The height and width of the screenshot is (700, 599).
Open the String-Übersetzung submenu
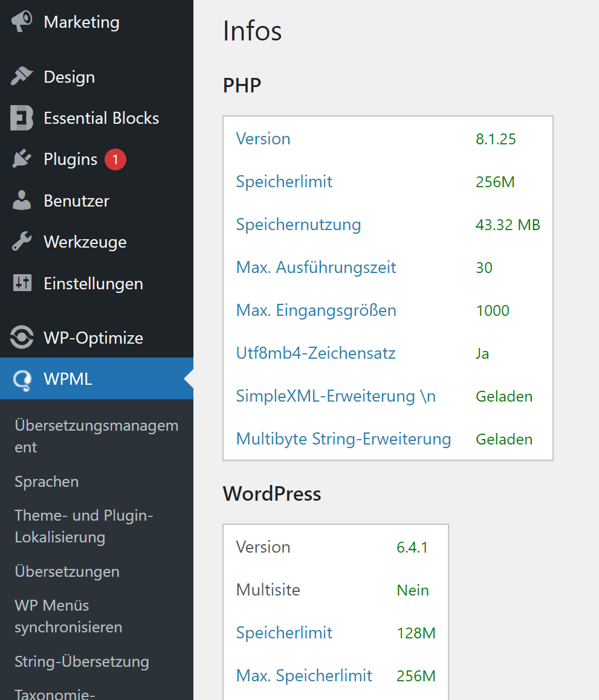(82, 661)
